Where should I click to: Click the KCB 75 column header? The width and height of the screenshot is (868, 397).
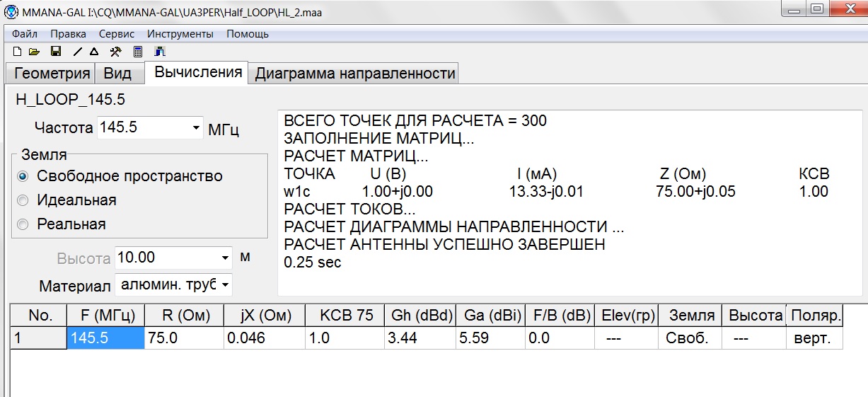pos(346,316)
